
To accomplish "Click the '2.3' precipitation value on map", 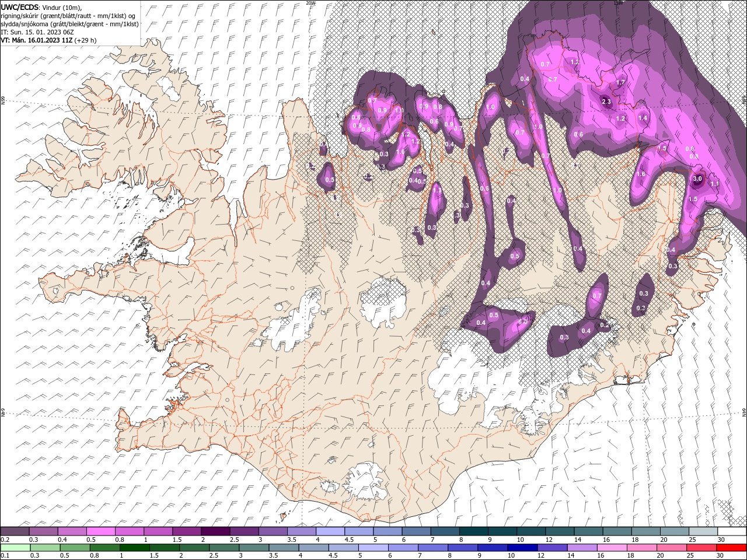I will 606,101.
